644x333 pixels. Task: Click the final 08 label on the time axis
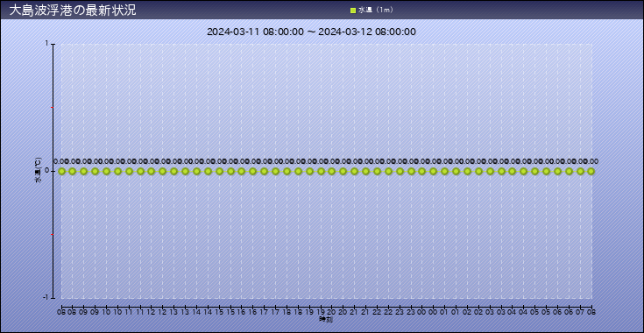coord(591,313)
